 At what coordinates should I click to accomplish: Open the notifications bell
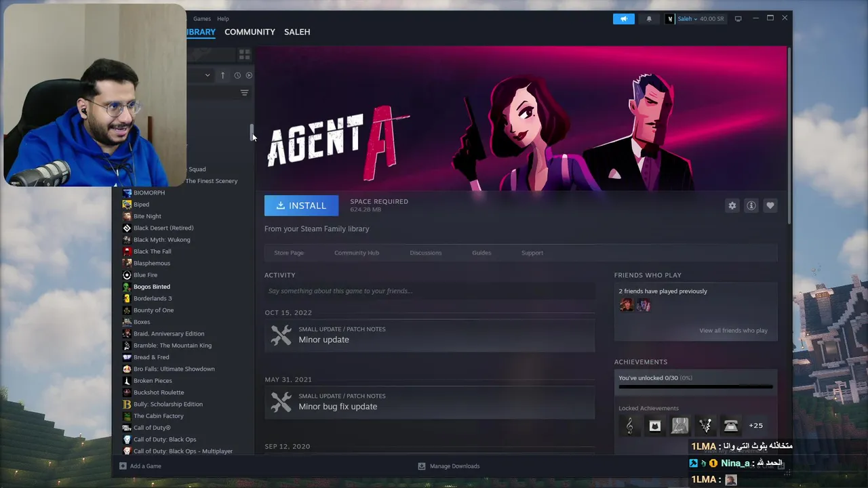[x=649, y=19]
